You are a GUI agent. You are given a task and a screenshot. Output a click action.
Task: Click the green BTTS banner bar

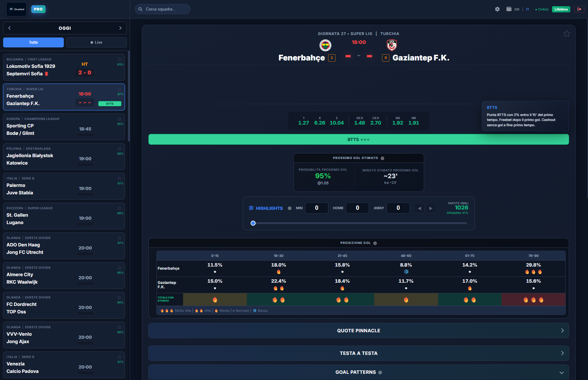[358, 139]
